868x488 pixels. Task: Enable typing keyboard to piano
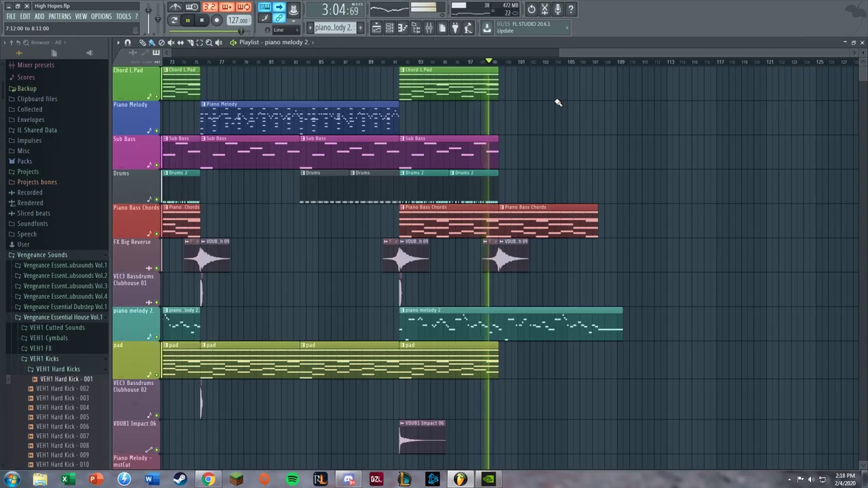pos(264,7)
